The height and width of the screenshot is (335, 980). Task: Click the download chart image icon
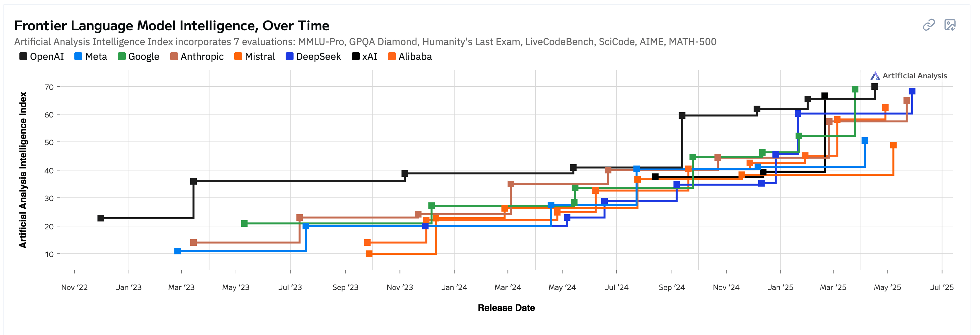pos(950,25)
